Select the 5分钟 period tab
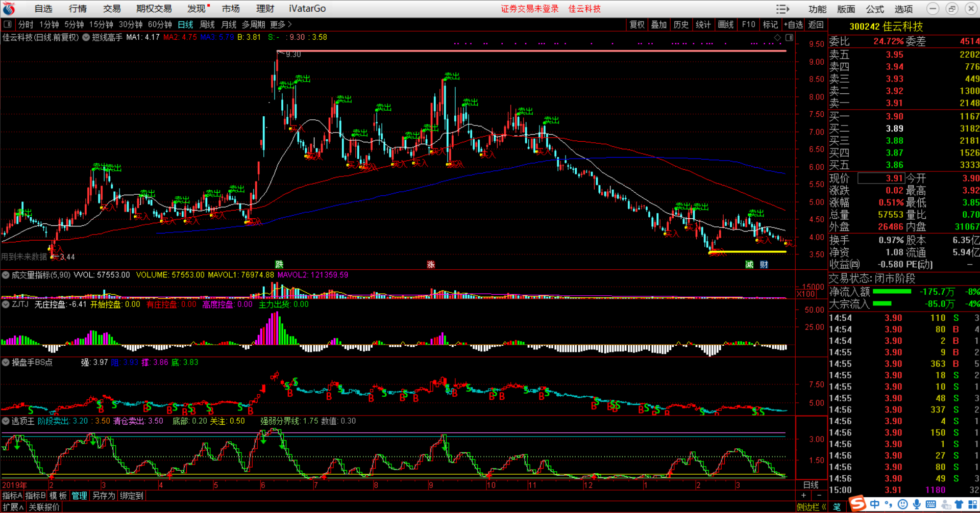The width and height of the screenshot is (980, 513). point(74,24)
